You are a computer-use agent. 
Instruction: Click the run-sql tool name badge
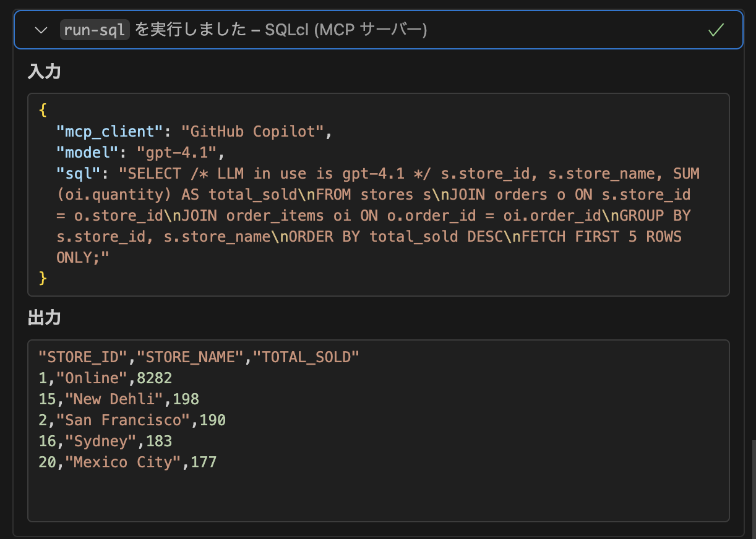pos(95,29)
